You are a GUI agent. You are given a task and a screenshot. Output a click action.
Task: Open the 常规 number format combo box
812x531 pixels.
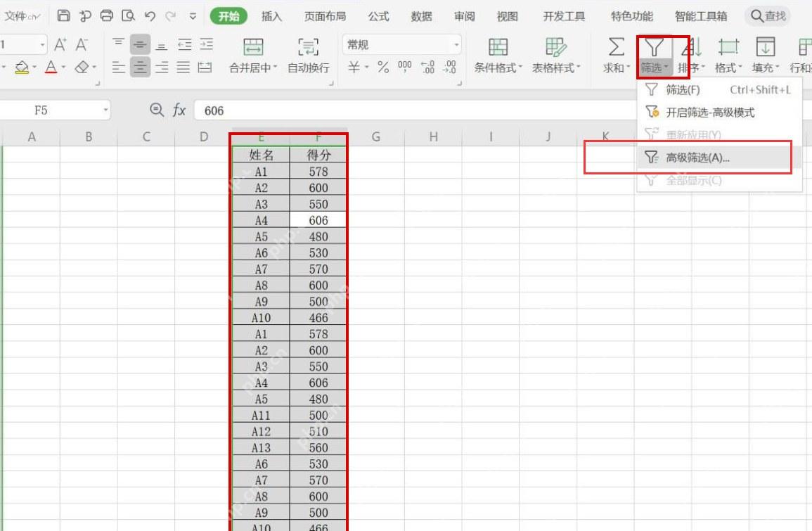[x=402, y=45]
